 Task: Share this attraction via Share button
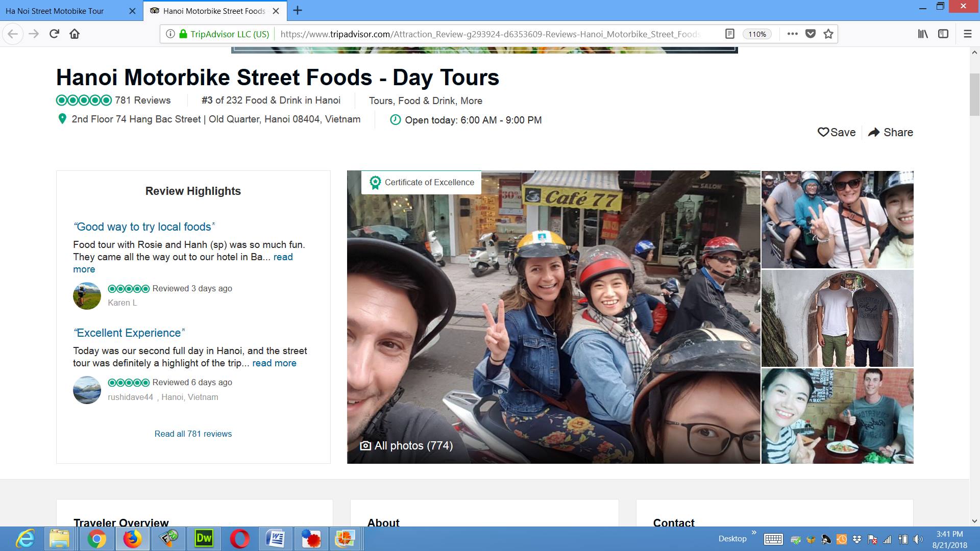tap(891, 133)
